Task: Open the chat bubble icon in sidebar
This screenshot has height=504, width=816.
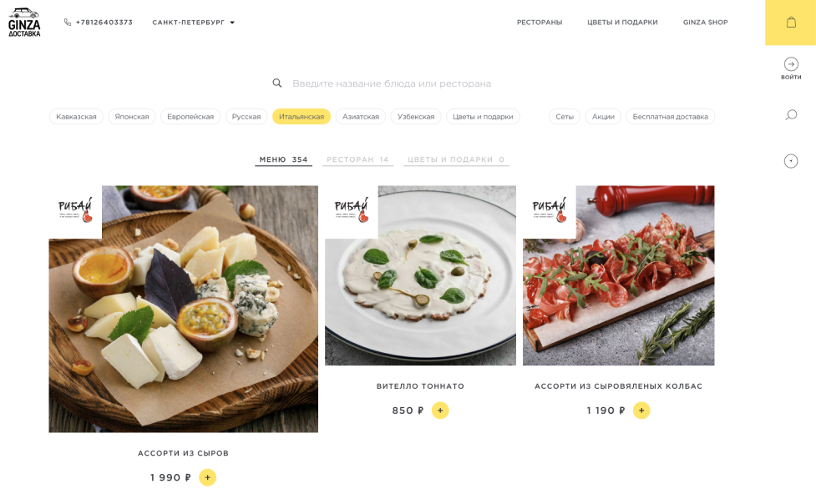Action: [x=790, y=115]
